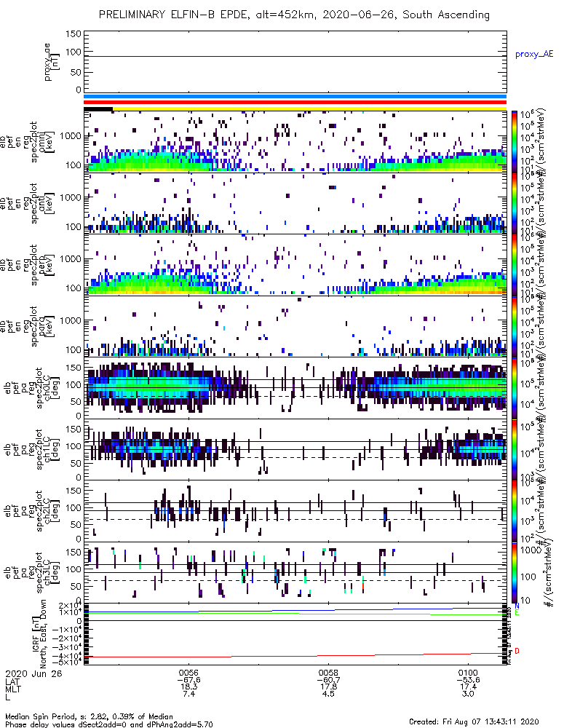Click the L value '4.5'
The image size is (564, 728).
[328, 694]
